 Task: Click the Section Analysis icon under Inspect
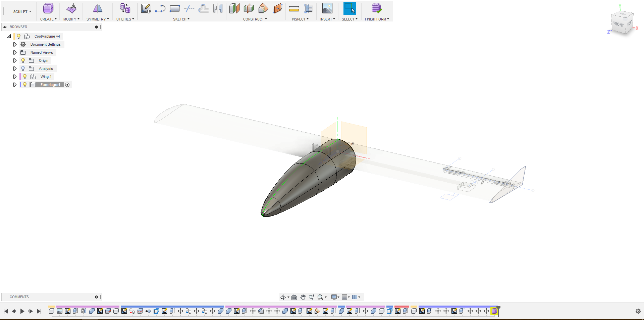[x=308, y=8]
